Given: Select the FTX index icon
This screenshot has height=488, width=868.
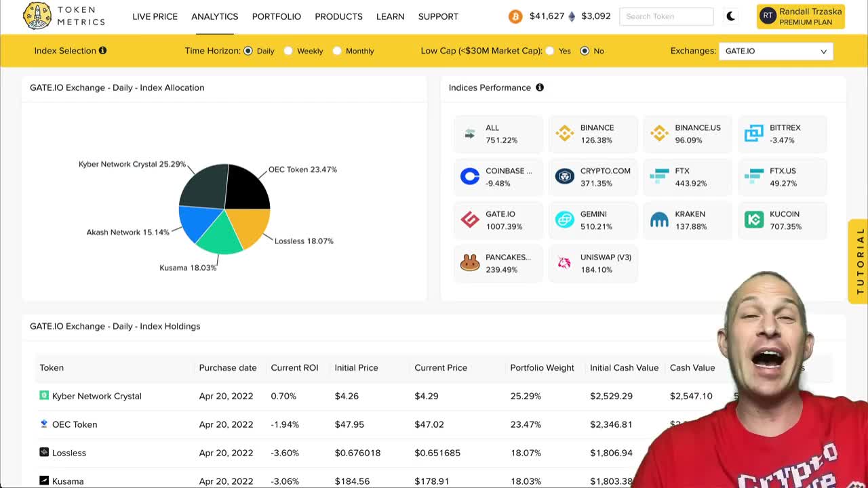Looking at the screenshot, I should (x=659, y=177).
